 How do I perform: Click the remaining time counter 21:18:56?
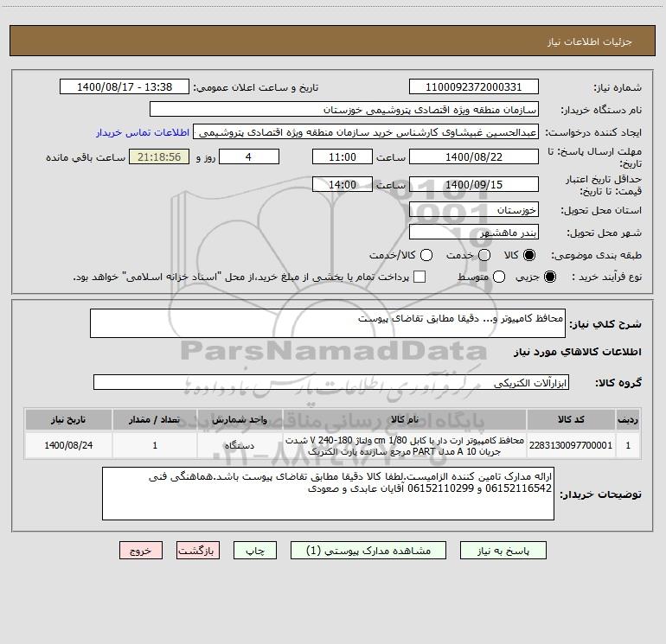click(159, 156)
